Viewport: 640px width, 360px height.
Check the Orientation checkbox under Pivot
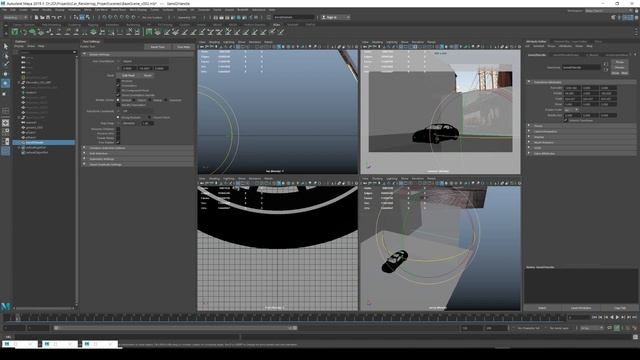(x=118, y=86)
